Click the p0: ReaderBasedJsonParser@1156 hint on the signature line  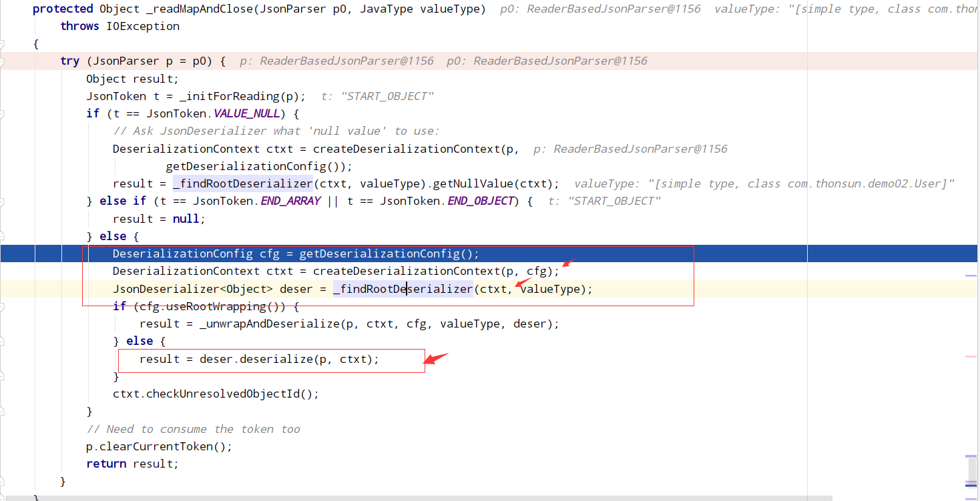(600, 9)
